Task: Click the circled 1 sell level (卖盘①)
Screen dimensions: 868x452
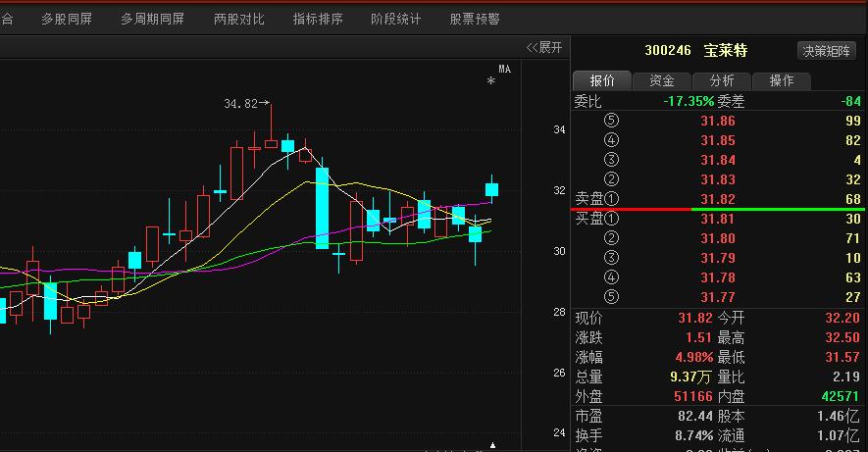Action: coord(593,199)
